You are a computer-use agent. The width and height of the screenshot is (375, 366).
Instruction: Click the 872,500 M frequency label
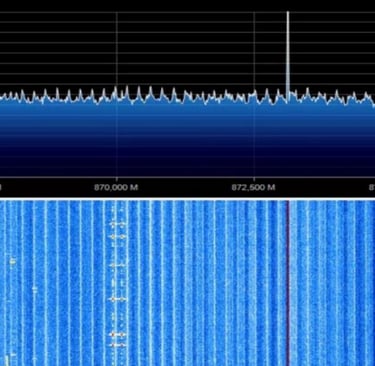[253, 187]
